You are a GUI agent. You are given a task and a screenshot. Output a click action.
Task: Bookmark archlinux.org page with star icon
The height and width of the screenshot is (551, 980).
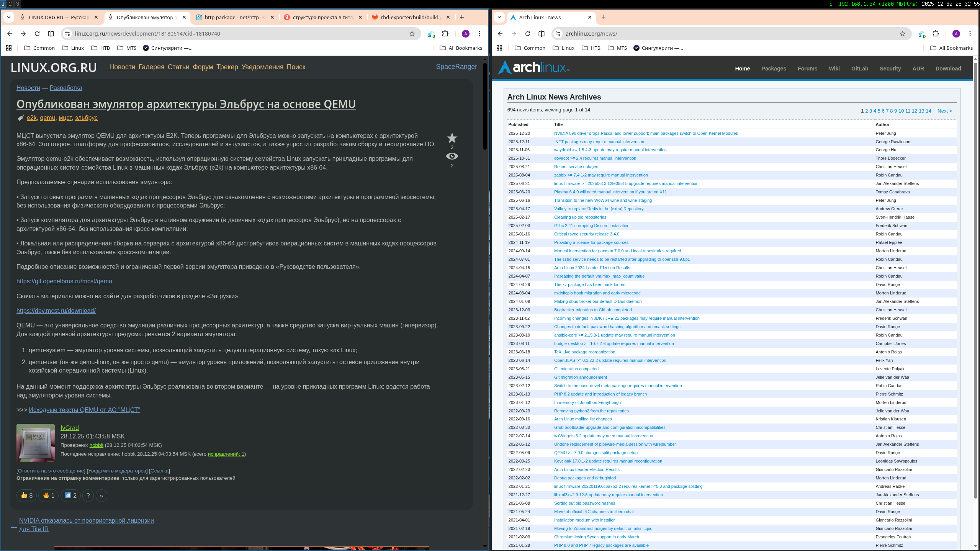point(903,34)
